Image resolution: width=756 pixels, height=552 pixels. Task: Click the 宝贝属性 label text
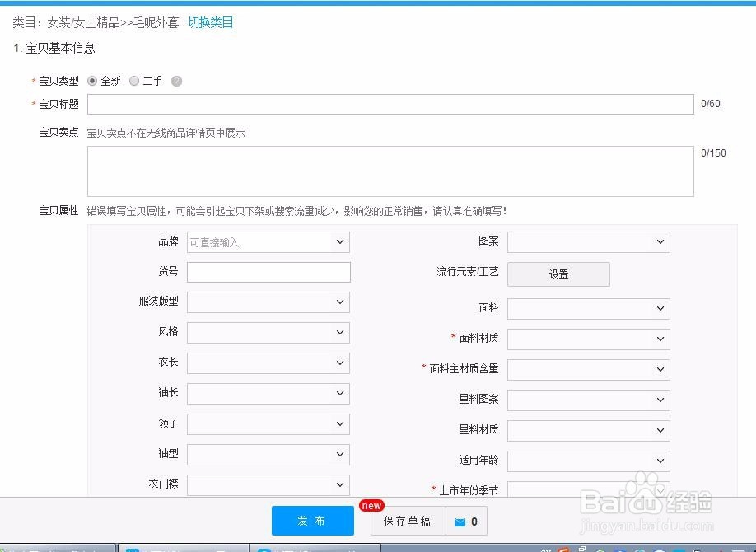click(x=58, y=211)
